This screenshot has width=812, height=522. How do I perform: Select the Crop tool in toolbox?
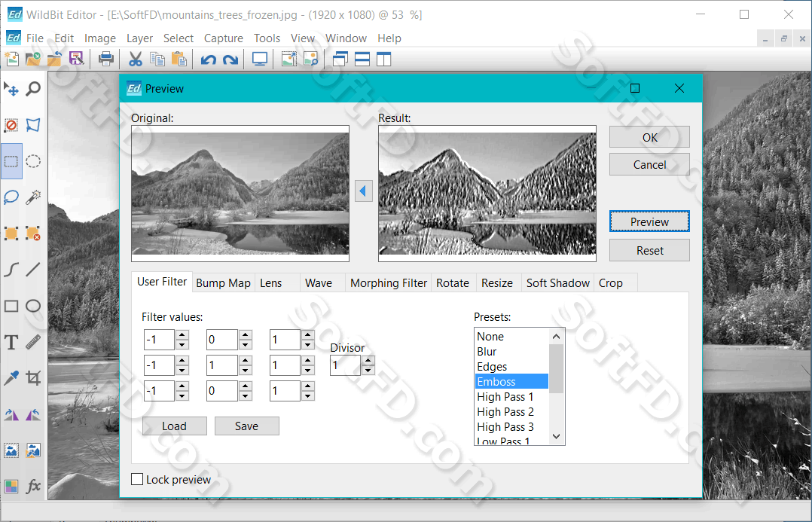(x=33, y=379)
